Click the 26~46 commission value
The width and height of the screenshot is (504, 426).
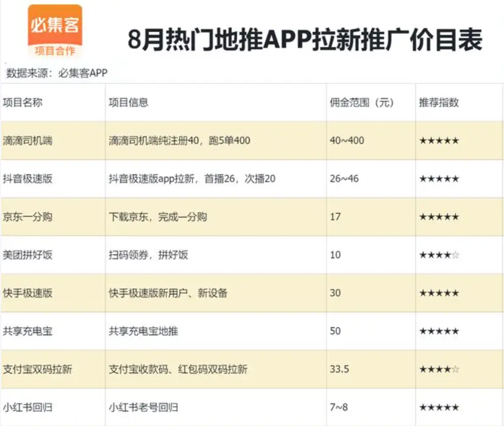pos(344,179)
